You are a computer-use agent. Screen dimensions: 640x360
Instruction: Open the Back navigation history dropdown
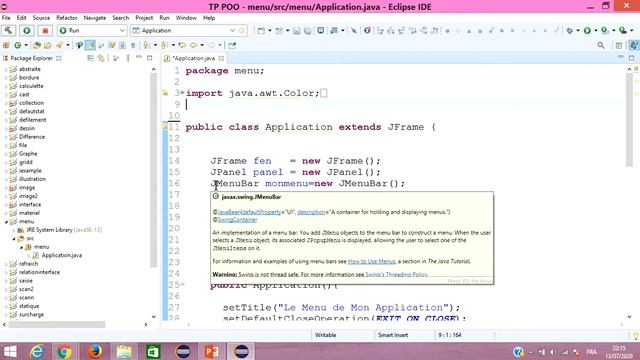pos(202,45)
